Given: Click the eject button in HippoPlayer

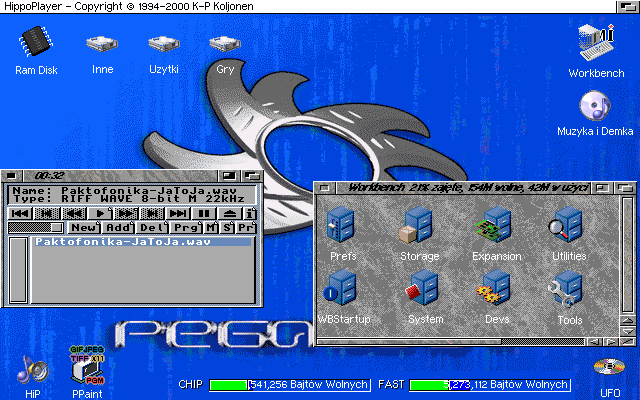Looking at the screenshot, I should coord(230,213).
